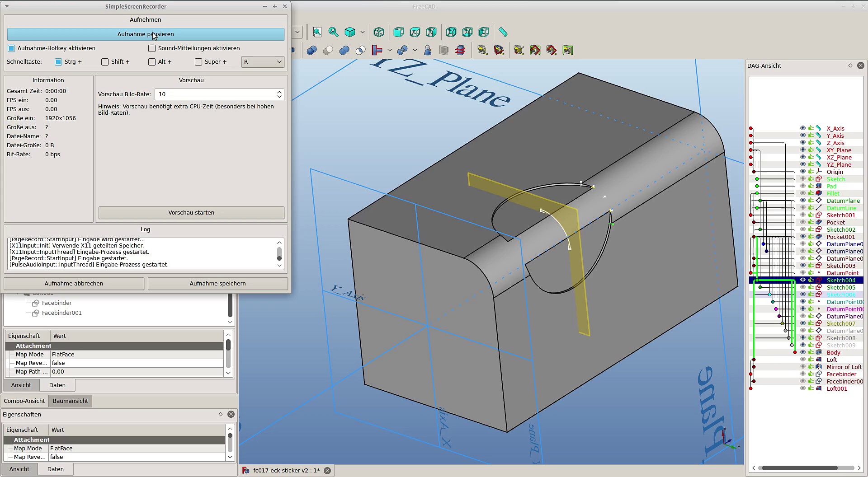Click the Fit Selection zoom icon
868x477 pixels.
[x=334, y=32]
